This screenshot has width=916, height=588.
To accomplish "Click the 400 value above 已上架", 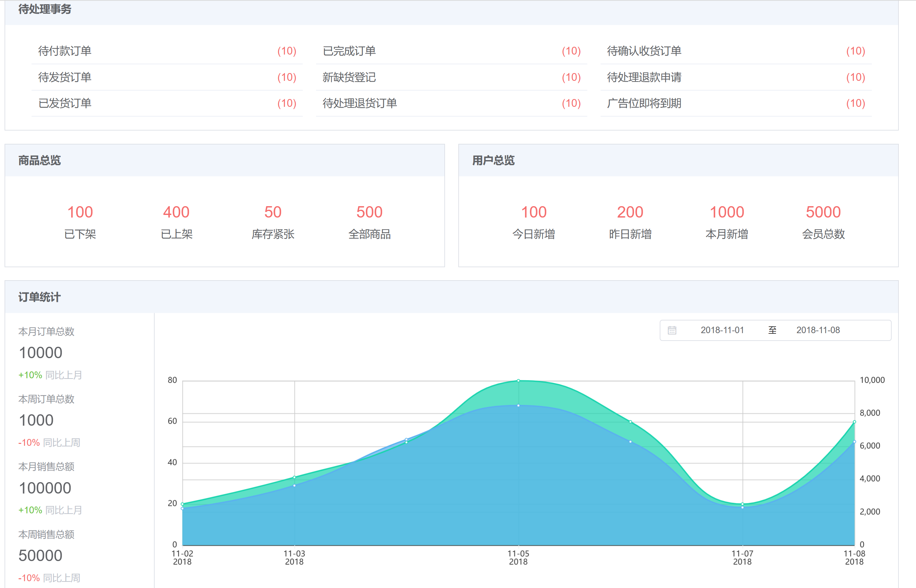I will 176,212.
